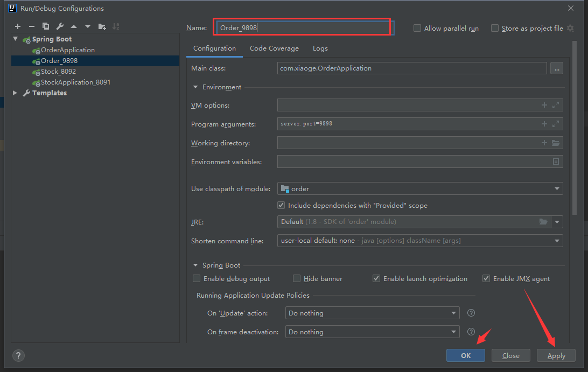
Task: Switch to Logs tab
Action: [x=320, y=48]
